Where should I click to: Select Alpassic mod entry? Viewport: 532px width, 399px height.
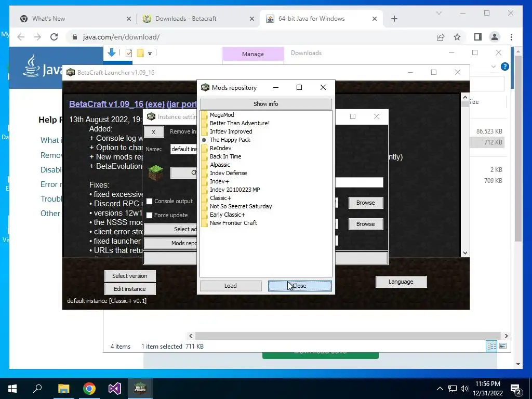220,165
